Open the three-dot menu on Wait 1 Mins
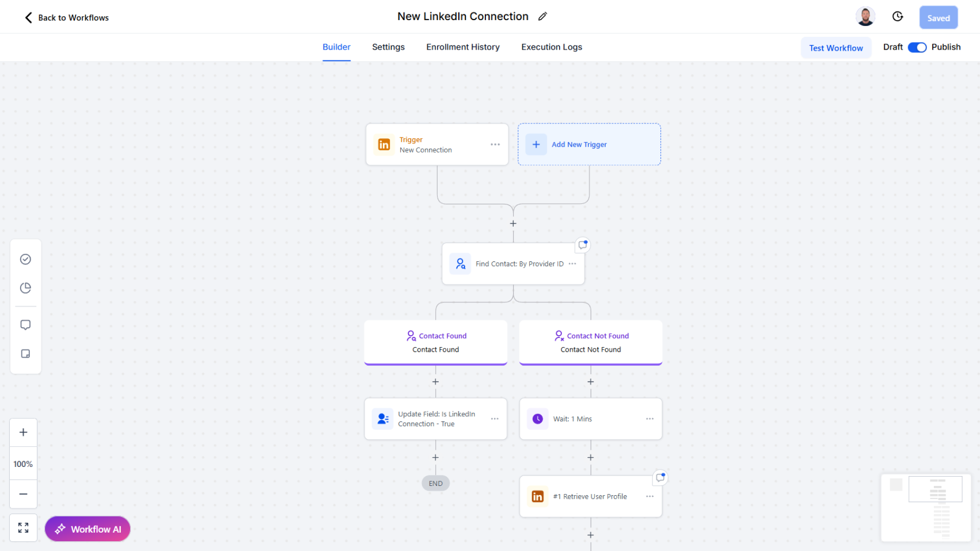 (x=649, y=419)
